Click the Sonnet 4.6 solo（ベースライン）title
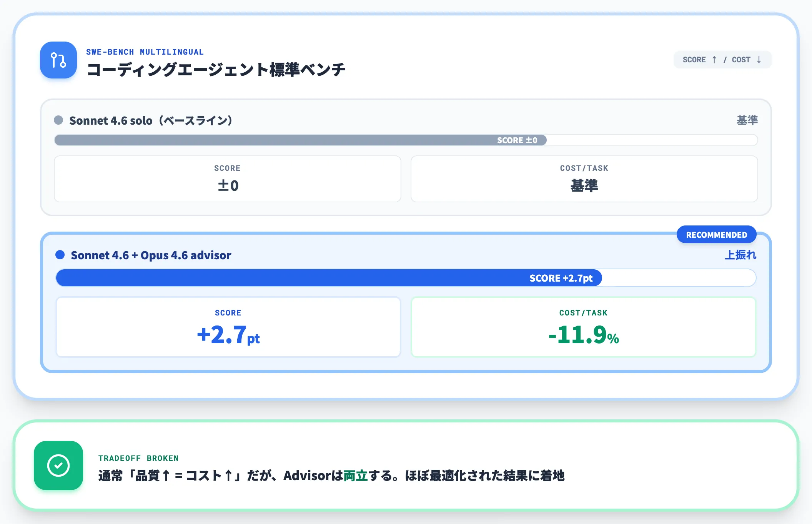The width and height of the screenshot is (812, 524). pos(151,121)
